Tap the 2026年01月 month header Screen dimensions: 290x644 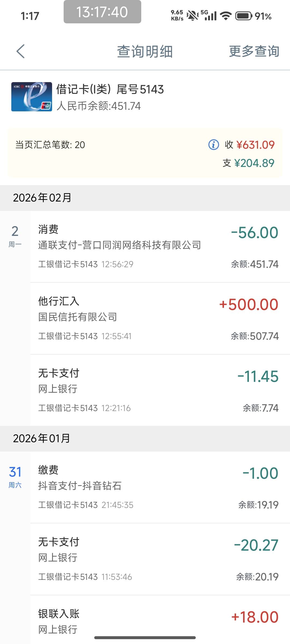pos(42,438)
